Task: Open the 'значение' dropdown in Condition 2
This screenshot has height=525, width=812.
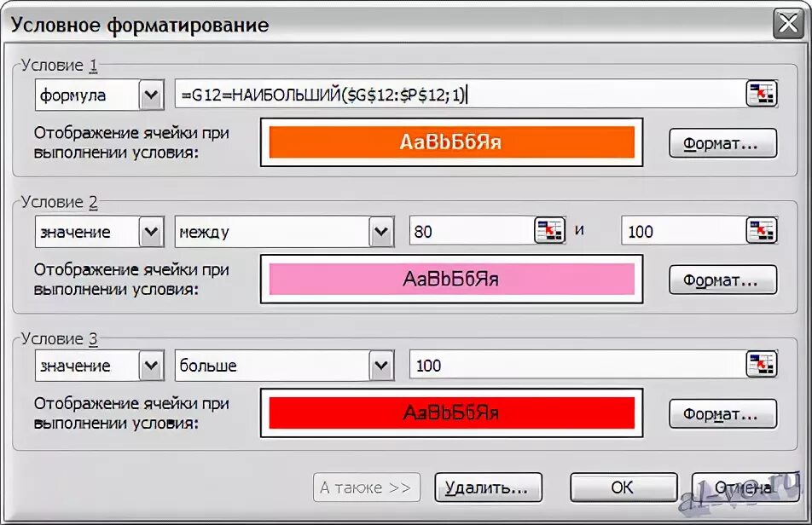Action: pos(151,231)
